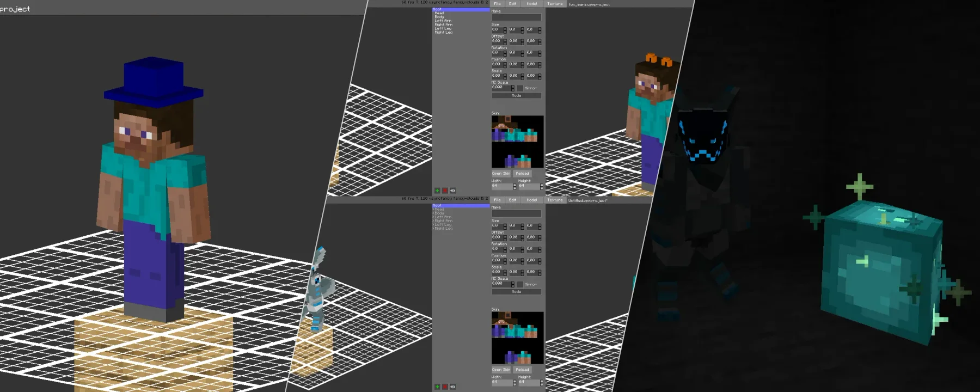Viewport: 980px width, 392px height.
Task: Toggle the eye visibility icon in fox_ears editor
Action: click(452, 191)
